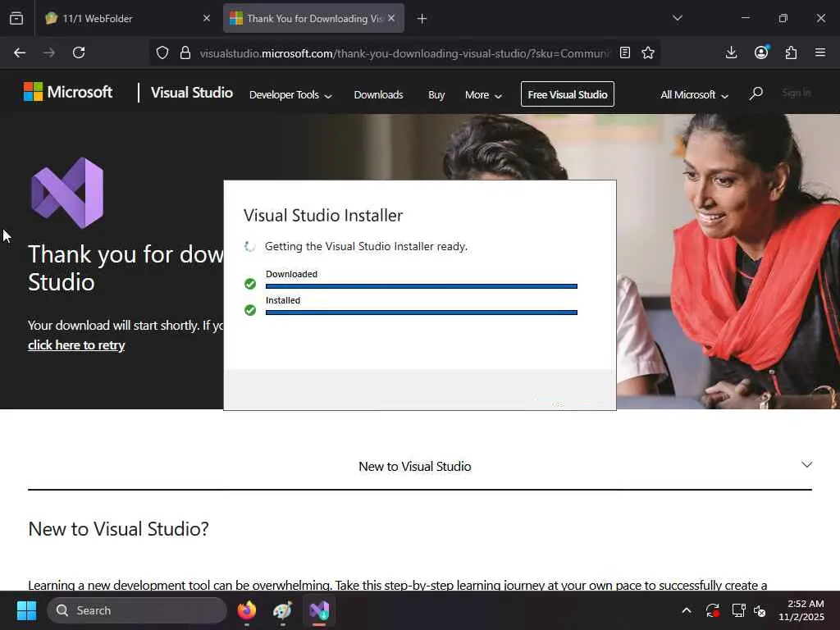The height and width of the screenshot is (630, 840).
Task: Click the Installed progress bar
Action: tap(421, 313)
